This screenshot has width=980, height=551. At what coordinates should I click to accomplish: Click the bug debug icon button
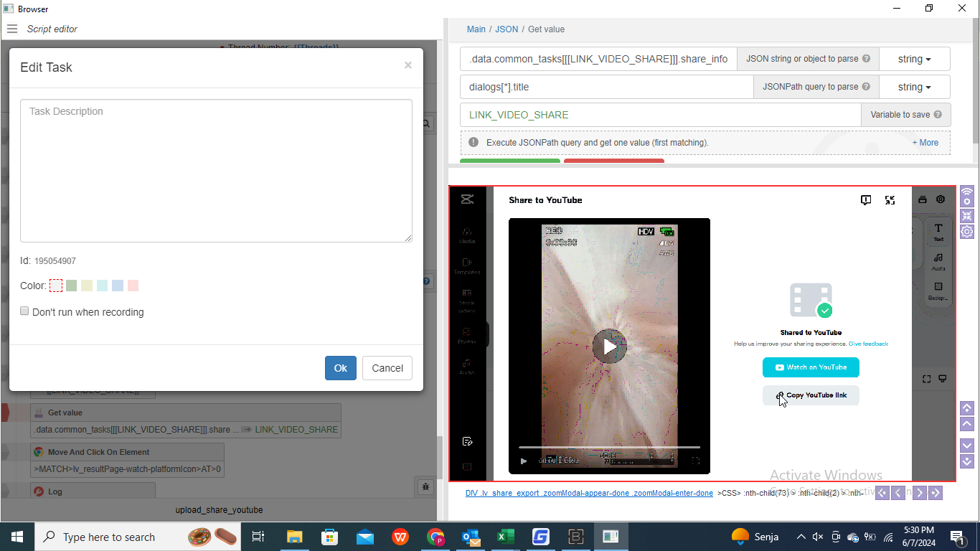(x=425, y=487)
